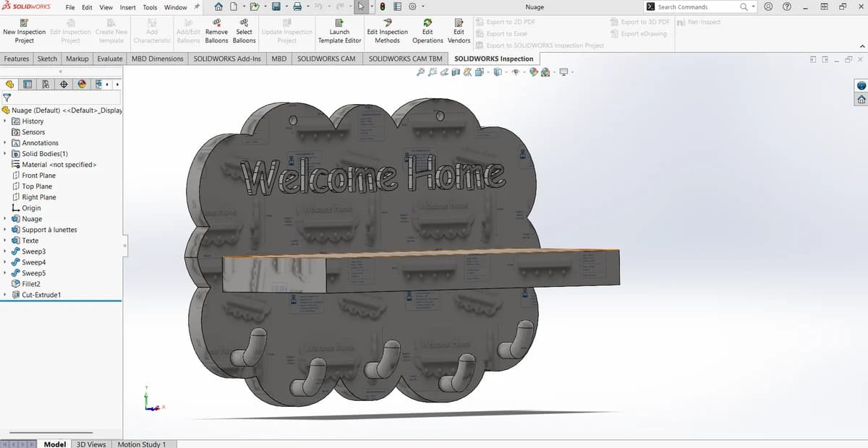Switch to the FeatureManager design tree tab
Image resolution: width=868 pixels, height=448 pixels.
[x=10, y=84]
